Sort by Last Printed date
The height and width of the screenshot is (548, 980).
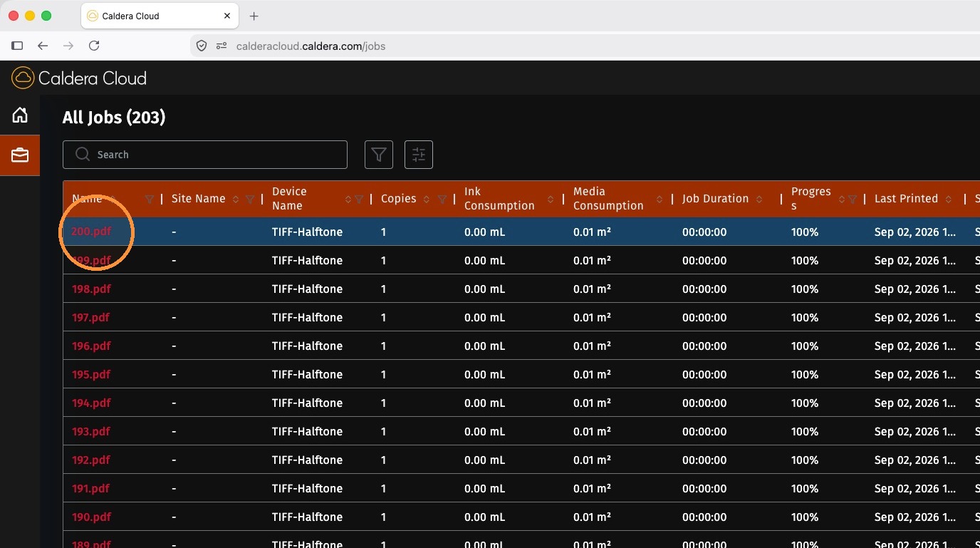pos(949,199)
